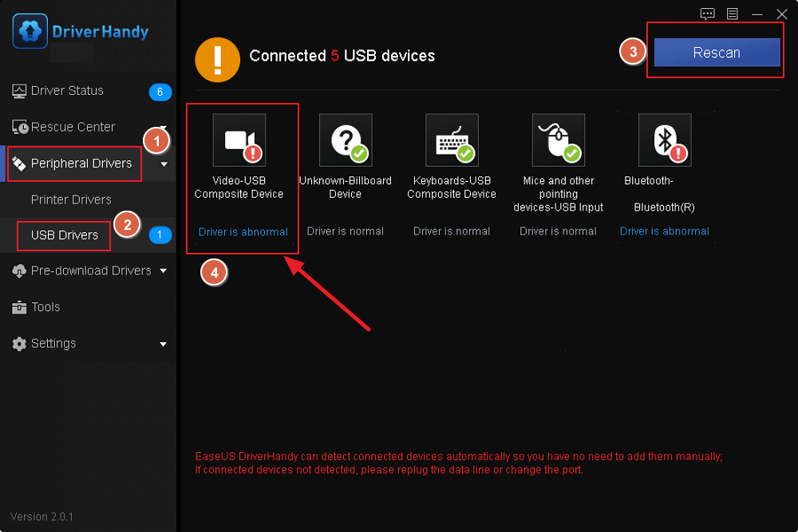Close the DriverHandy window
The height and width of the screenshot is (532, 798).
(x=782, y=14)
